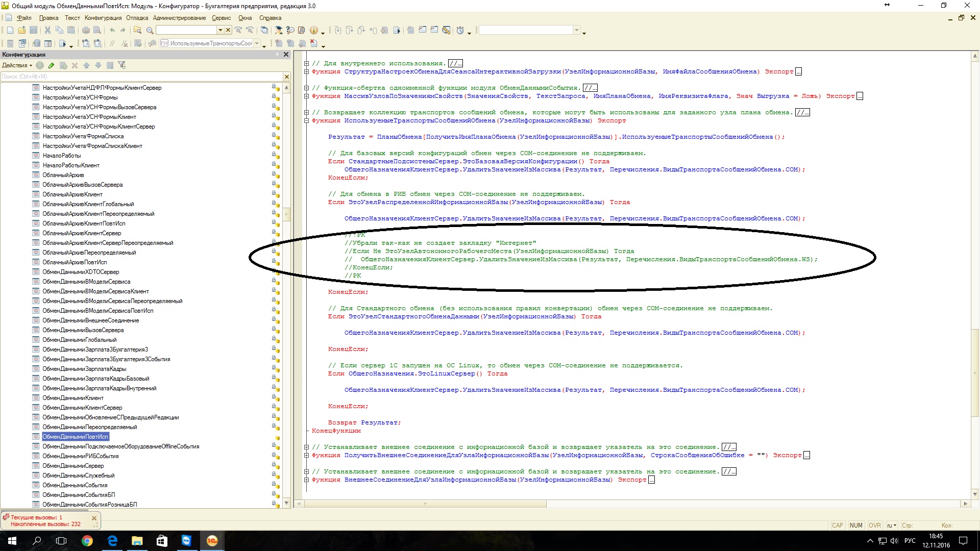Click the edit pencil icon in Configuration panel
Image resolution: width=980 pixels, height=551 pixels.
52,65
